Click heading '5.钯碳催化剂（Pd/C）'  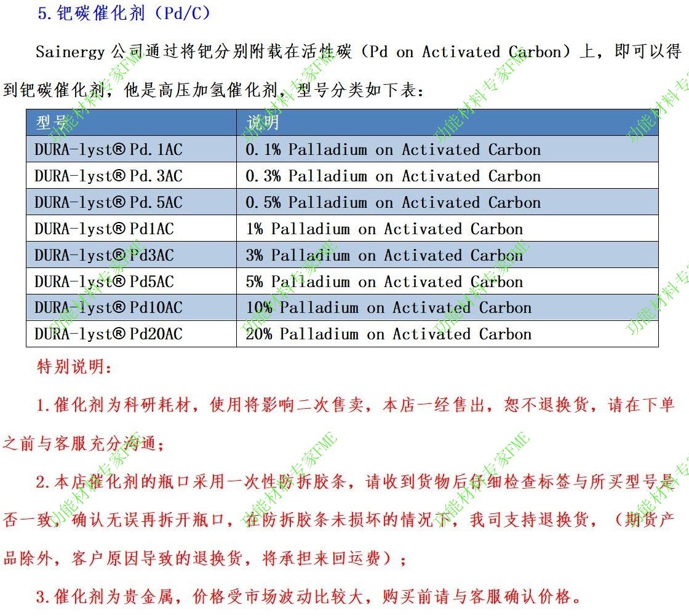(x=124, y=13)
